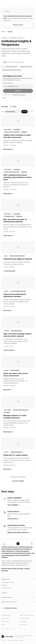The height and width of the screenshot is (644, 36).
Task: Switch to Grid view
Action: (x=24, y=112)
